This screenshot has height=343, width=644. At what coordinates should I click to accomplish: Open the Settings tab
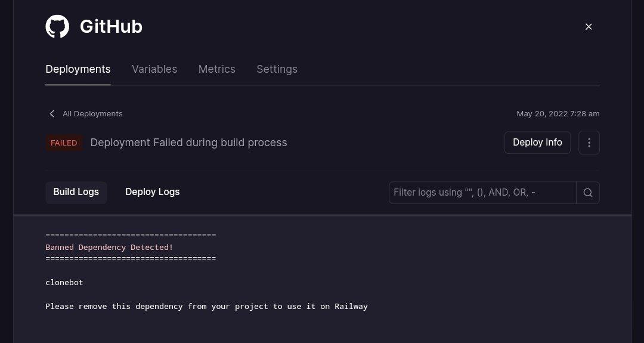point(277,69)
